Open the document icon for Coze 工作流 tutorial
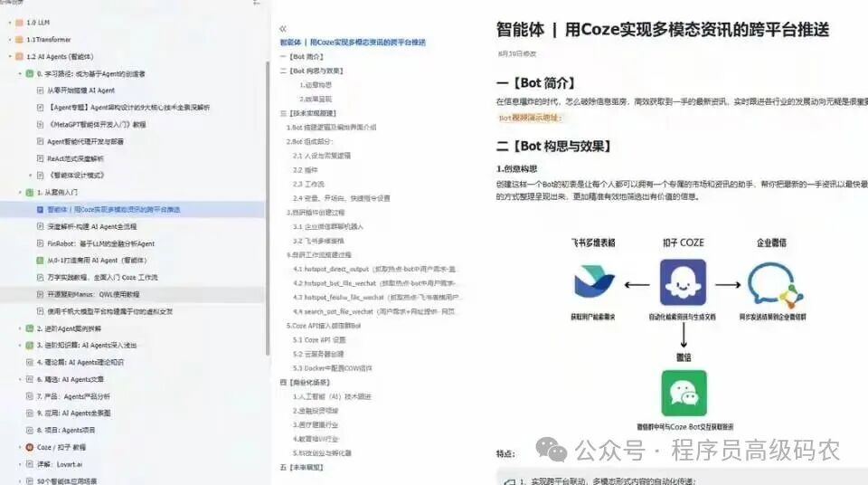 pos(40,277)
